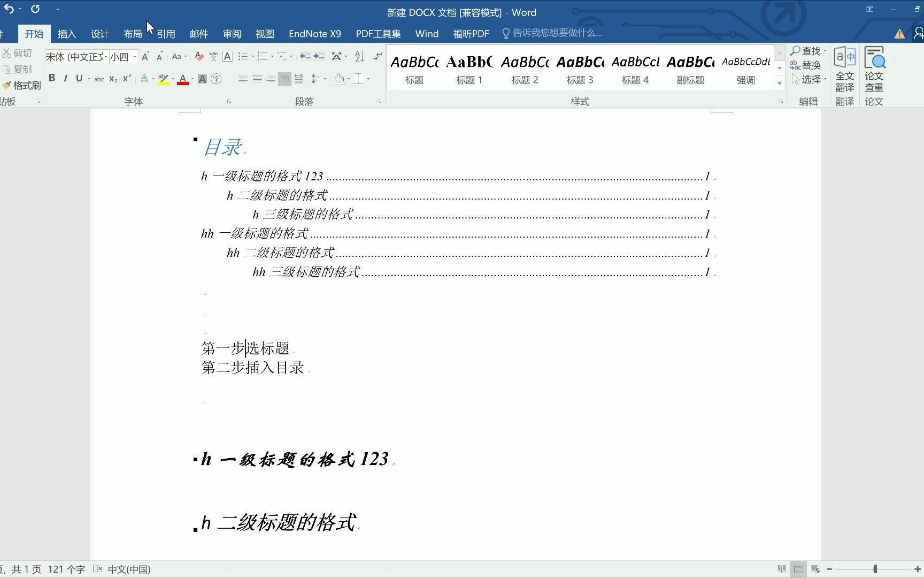The height and width of the screenshot is (578, 924).
Task: Expand the styles gallery with the More arrow
Action: tap(780, 83)
